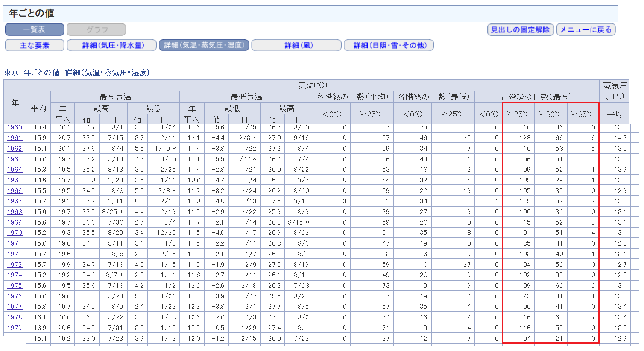Click the 73 value in 1975 row
Image resolution: width=644 pixels, height=351 pixels.
click(x=386, y=285)
